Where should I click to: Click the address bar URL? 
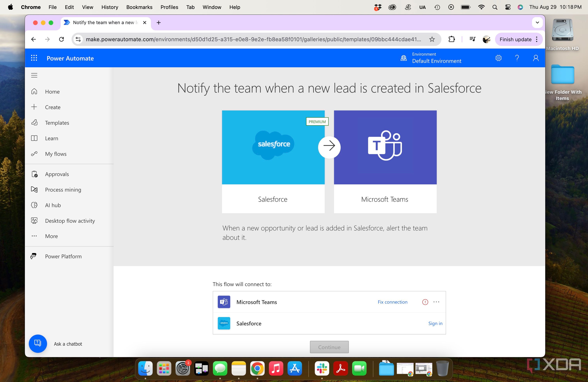point(254,39)
